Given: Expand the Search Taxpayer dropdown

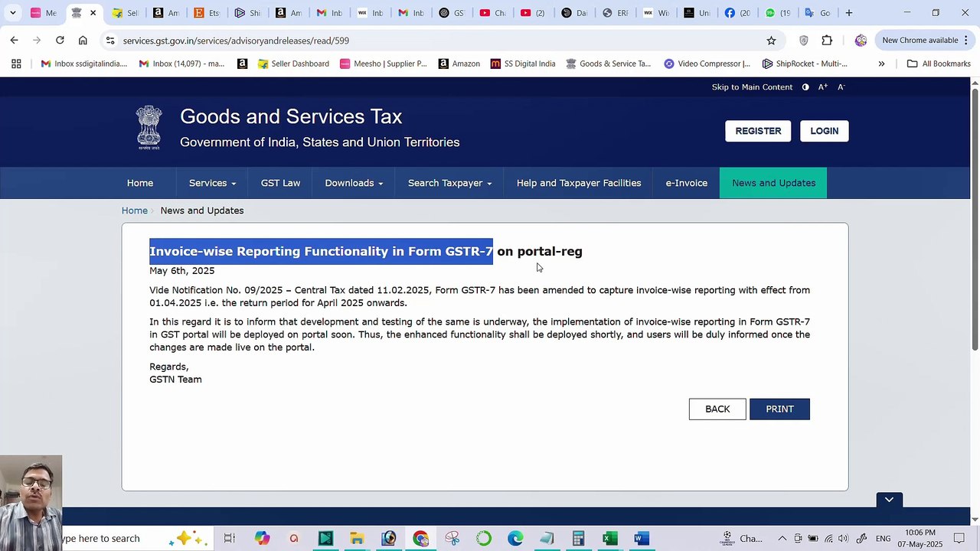Looking at the screenshot, I should [x=449, y=183].
